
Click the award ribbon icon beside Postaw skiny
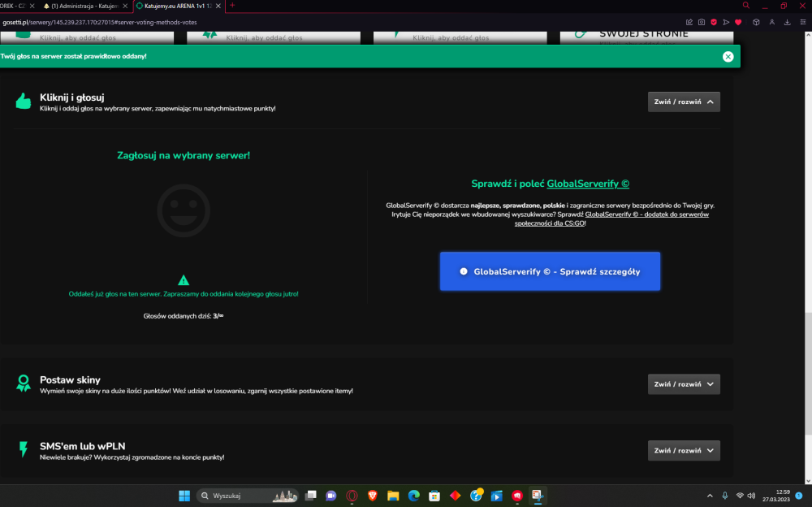24,383
